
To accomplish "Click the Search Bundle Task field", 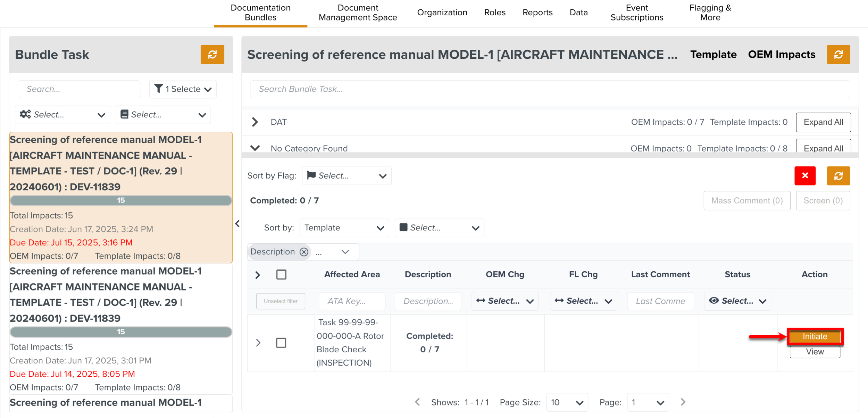I will 550,89.
